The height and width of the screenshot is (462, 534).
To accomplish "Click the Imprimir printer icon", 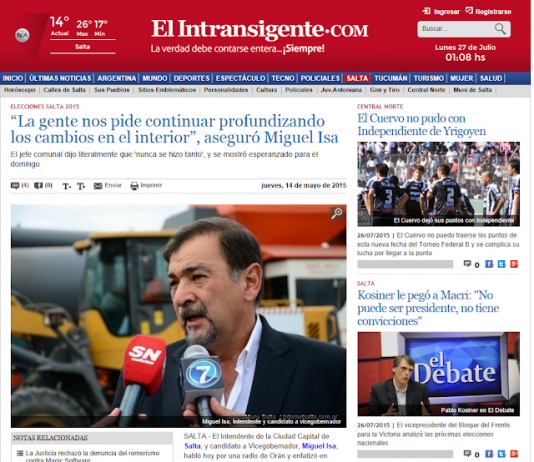I will tap(135, 186).
